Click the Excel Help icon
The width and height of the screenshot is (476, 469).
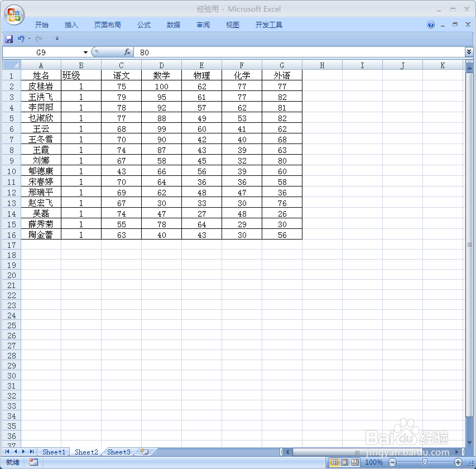[430, 25]
